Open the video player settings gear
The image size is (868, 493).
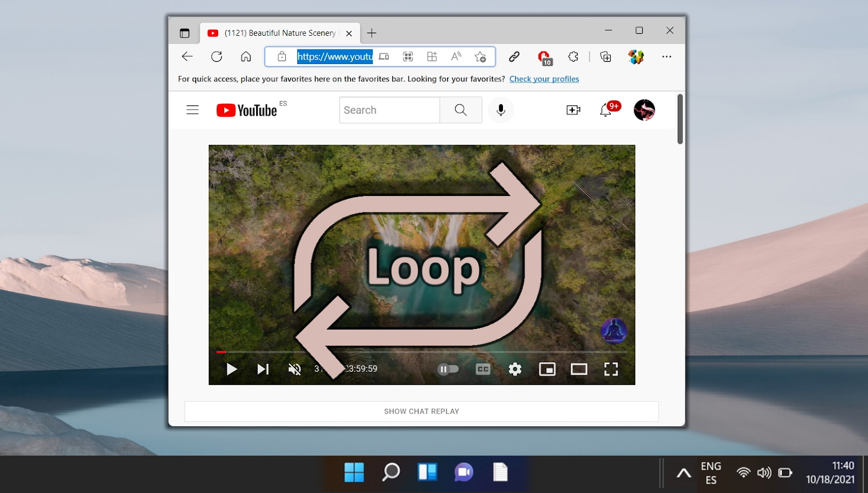click(x=515, y=369)
